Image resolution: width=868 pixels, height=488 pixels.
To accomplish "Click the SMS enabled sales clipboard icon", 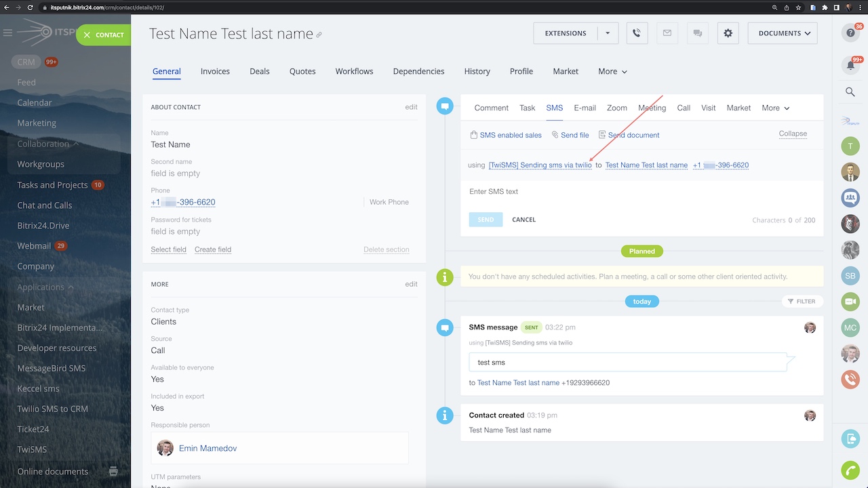I will point(473,135).
